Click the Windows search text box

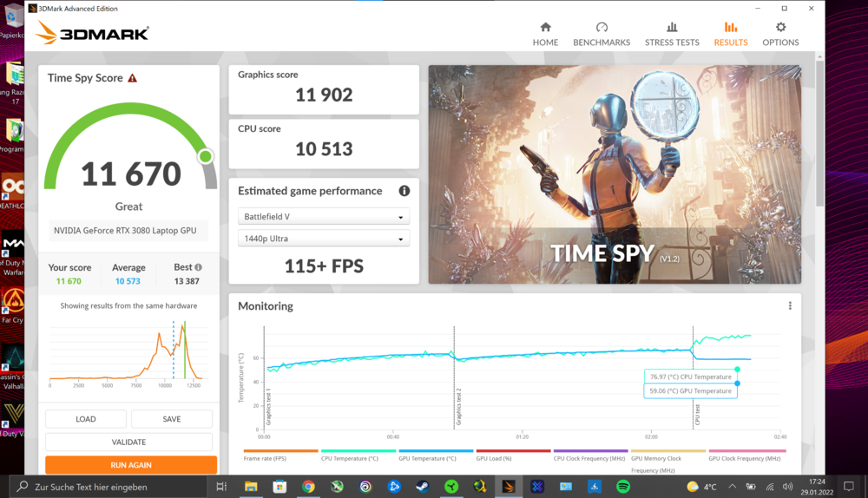(113, 487)
